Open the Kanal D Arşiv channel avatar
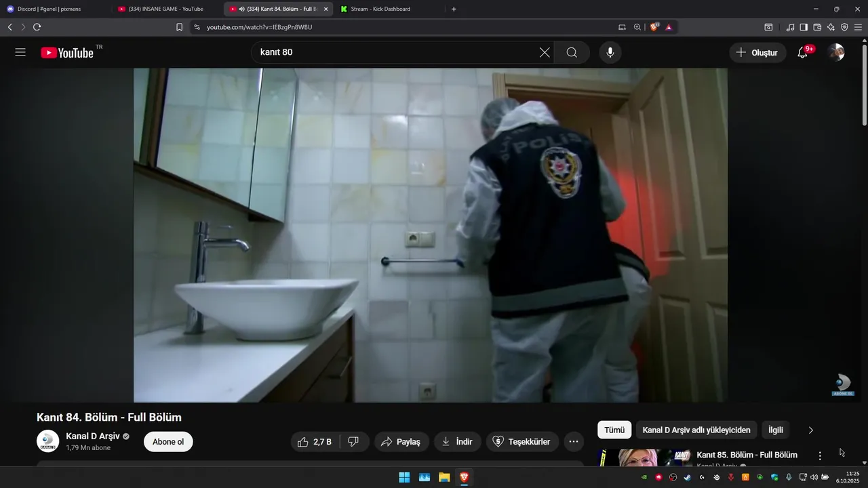The height and width of the screenshot is (488, 868). [47, 441]
